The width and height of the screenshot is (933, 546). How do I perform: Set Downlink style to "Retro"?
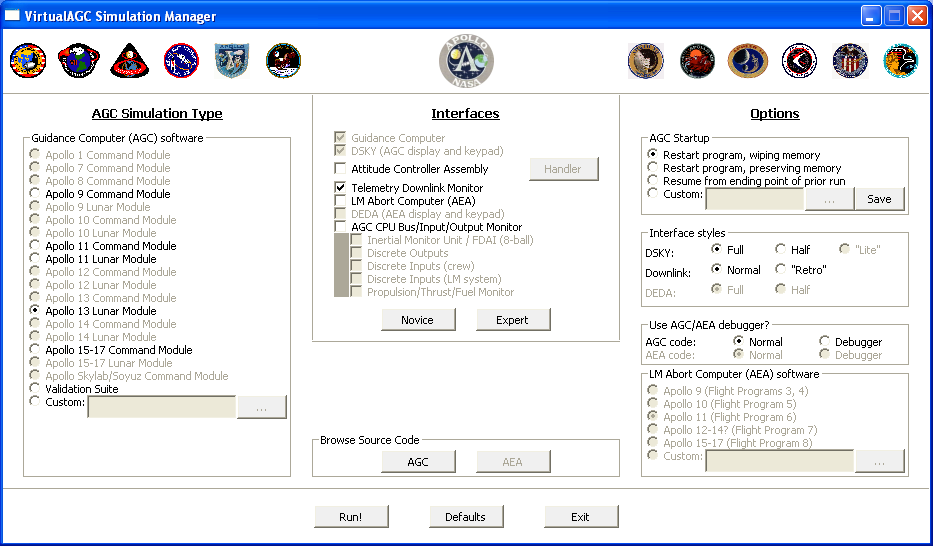[x=781, y=269]
